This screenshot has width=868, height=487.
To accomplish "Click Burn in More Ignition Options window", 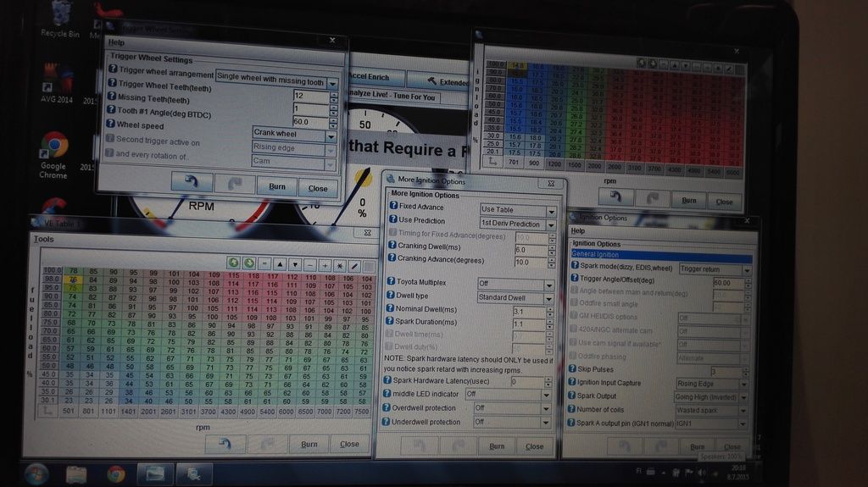I will (497, 446).
